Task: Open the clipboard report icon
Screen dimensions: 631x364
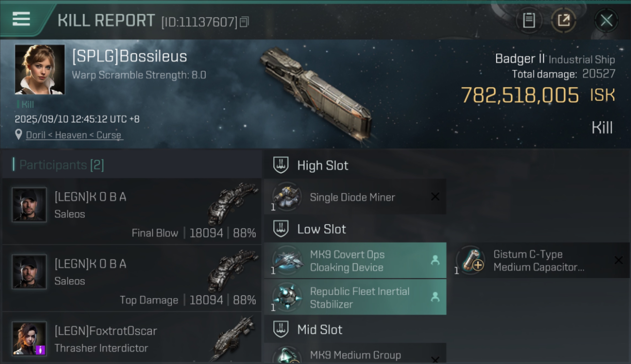Action: 529,20
